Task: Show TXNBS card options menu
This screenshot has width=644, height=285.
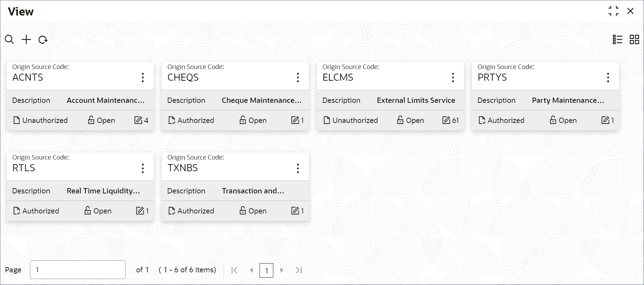Action: tap(298, 168)
